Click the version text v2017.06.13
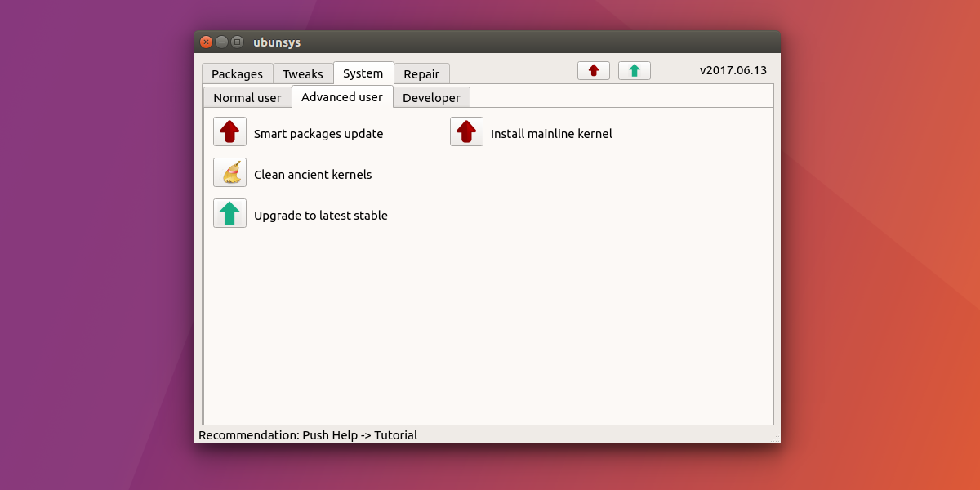980x490 pixels. (x=733, y=70)
